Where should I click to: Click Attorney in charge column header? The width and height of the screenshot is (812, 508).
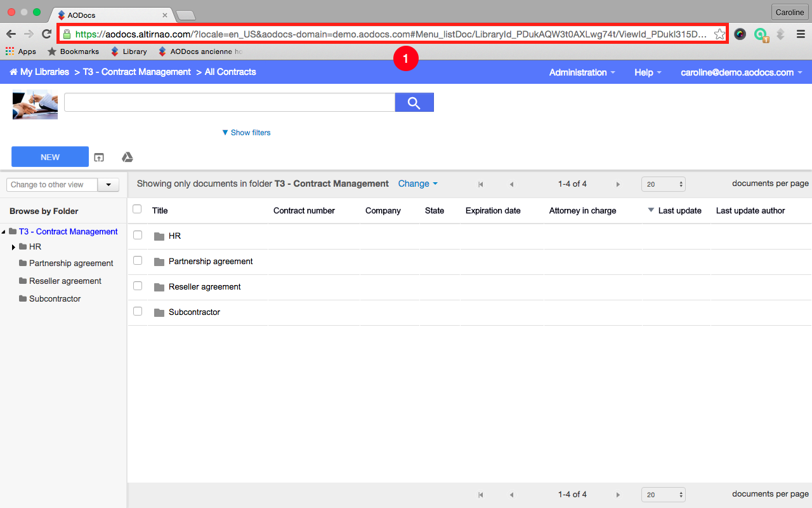(x=582, y=210)
